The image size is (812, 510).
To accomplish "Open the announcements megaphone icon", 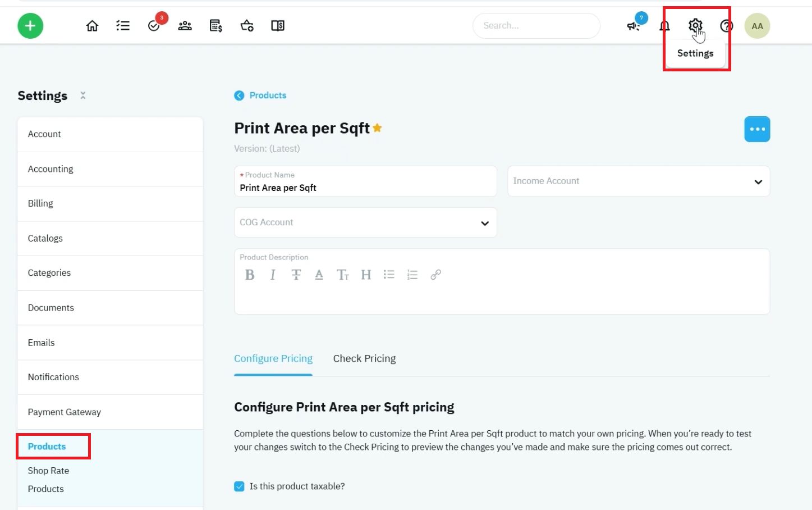I will click(634, 26).
